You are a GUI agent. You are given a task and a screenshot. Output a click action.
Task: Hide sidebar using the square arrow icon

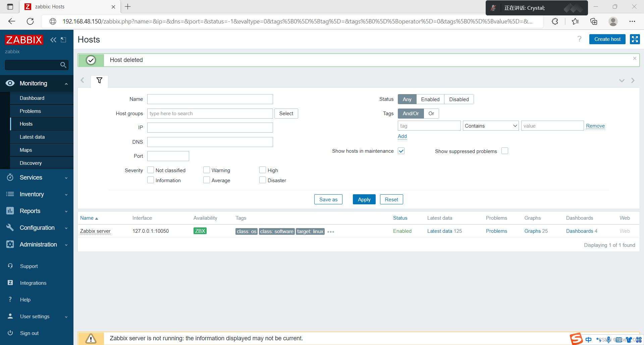tap(63, 40)
